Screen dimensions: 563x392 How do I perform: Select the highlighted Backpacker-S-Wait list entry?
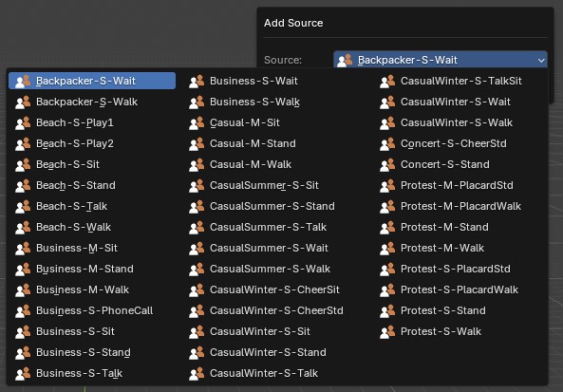(92, 81)
